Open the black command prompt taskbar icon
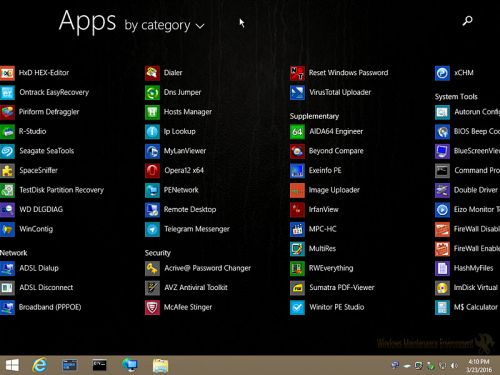The width and height of the screenshot is (500, 375). pyautogui.click(x=99, y=365)
